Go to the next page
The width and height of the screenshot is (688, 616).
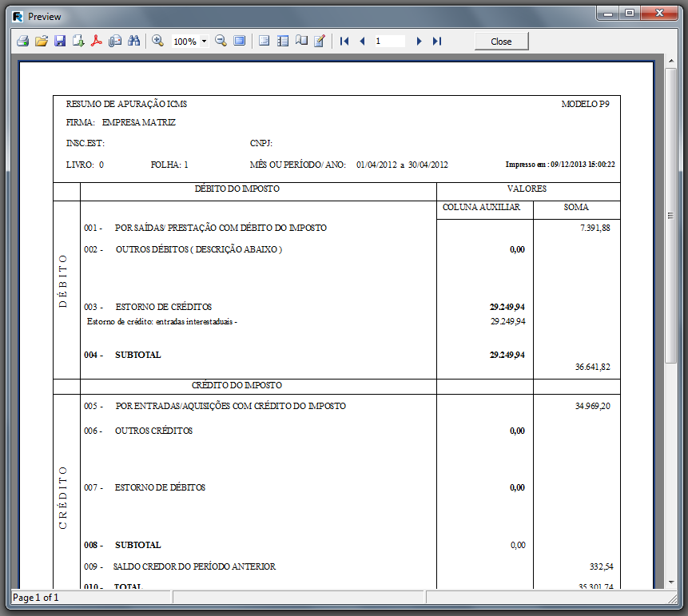pyautogui.click(x=419, y=42)
